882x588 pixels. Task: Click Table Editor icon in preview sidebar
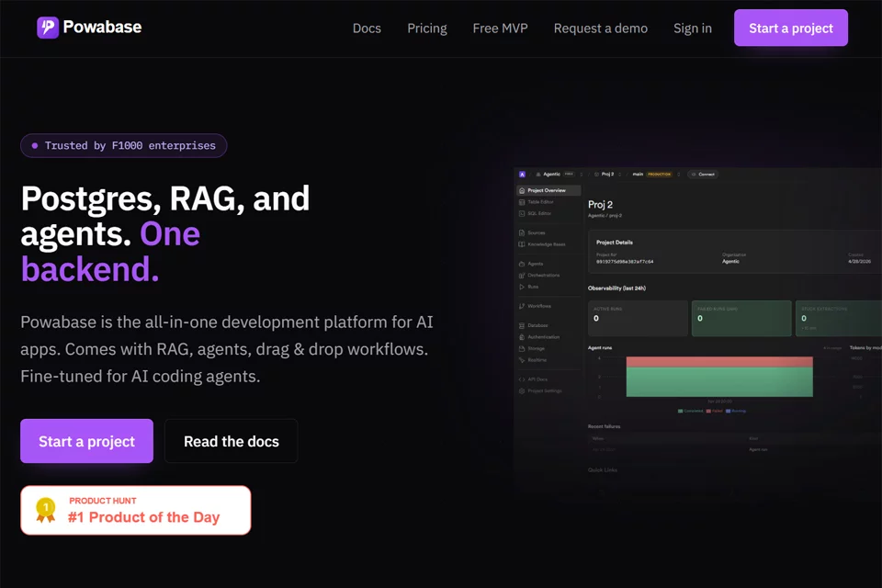[522, 202]
